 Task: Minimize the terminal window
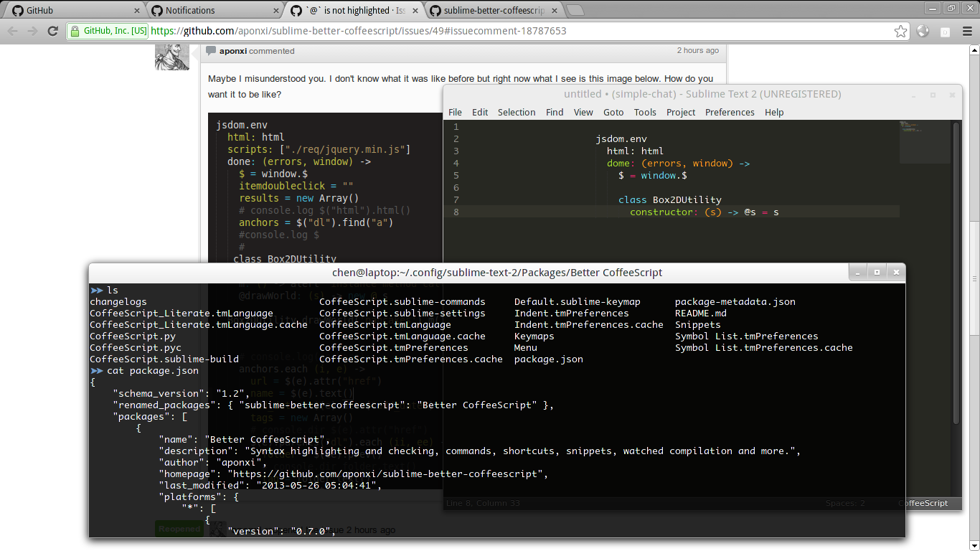858,273
